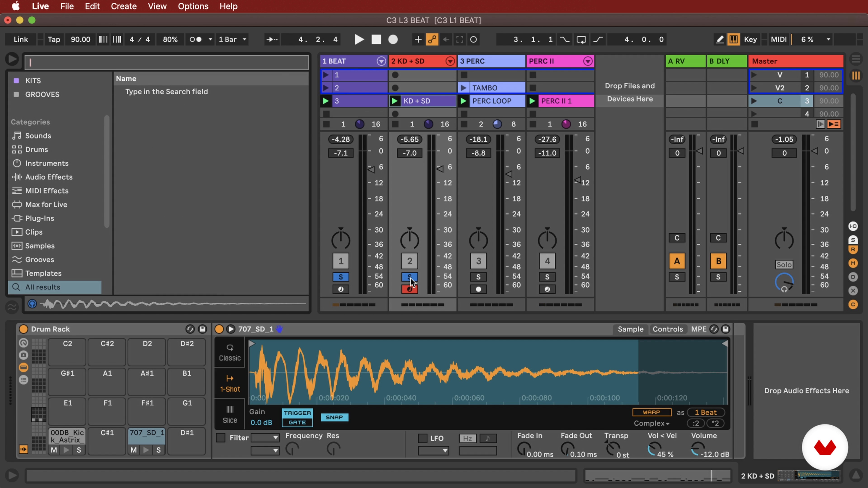Toggle return track B activator
The height and width of the screenshot is (488, 868).
point(718,261)
